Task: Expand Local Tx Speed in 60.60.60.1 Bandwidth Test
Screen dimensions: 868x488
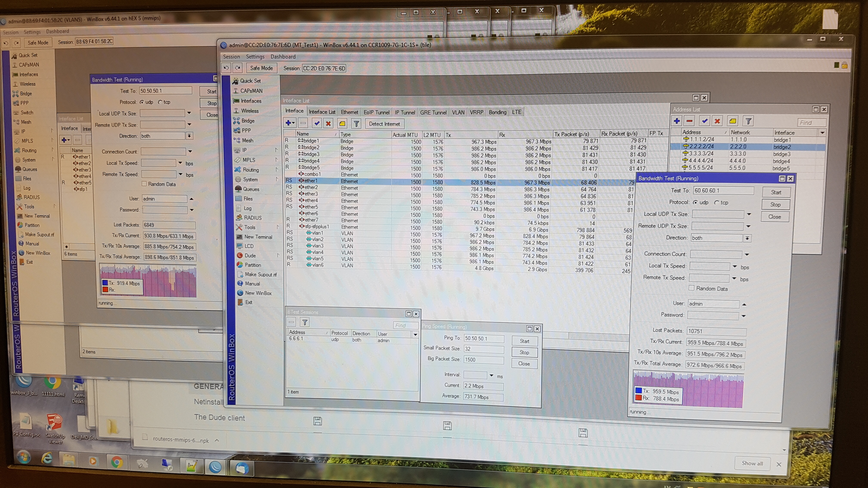Action: point(735,266)
